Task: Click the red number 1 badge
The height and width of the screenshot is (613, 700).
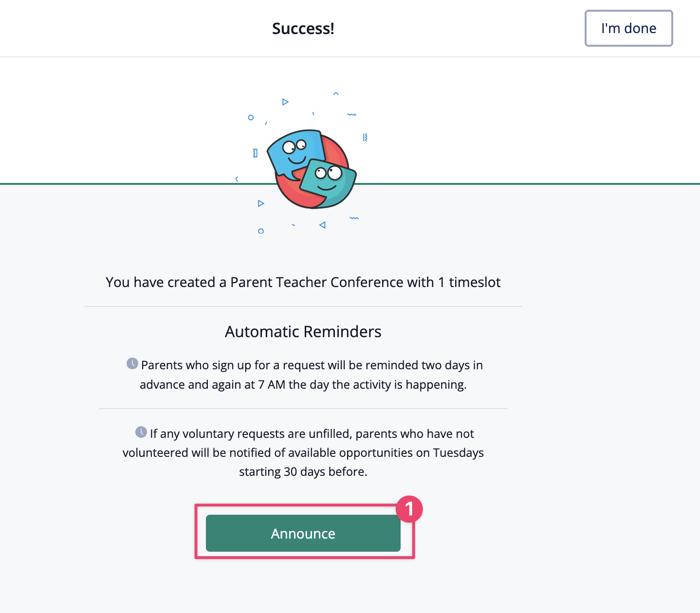Action: [x=409, y=509]
